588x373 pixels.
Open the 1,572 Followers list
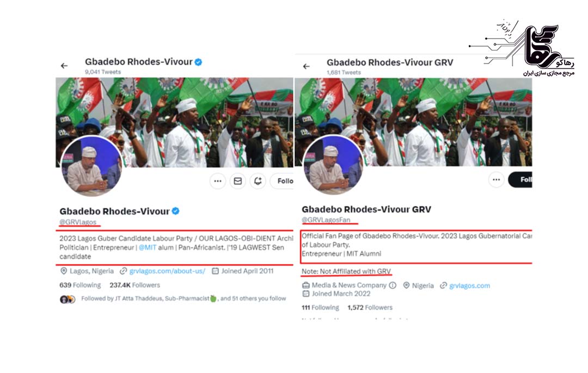[x=370, y=307]
